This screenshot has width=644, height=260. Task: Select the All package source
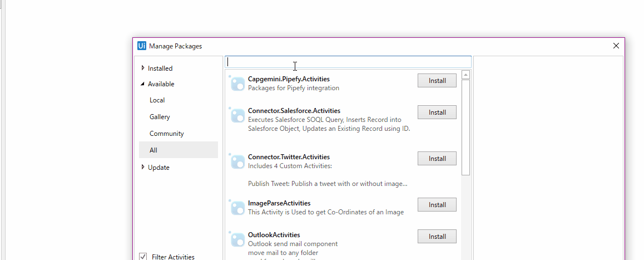pyautogui.click(x=179, y=150)
